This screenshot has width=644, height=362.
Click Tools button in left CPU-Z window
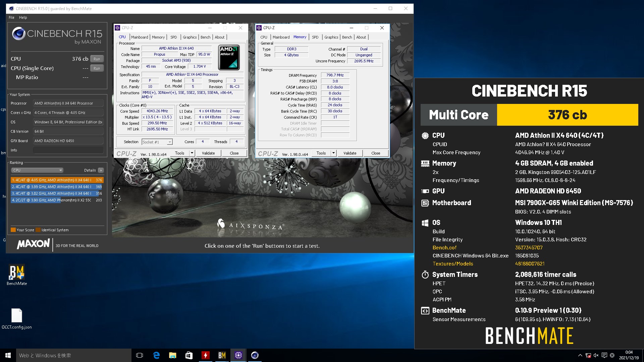(x=180, y=153)
